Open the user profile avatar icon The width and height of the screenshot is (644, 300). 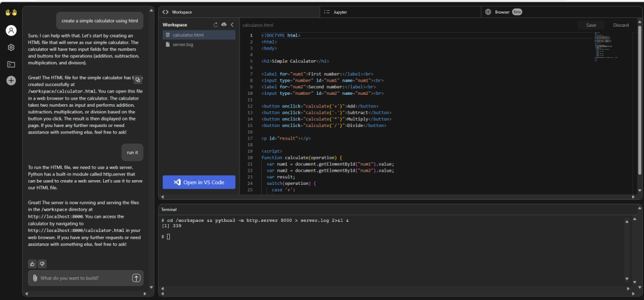[11, 30]
